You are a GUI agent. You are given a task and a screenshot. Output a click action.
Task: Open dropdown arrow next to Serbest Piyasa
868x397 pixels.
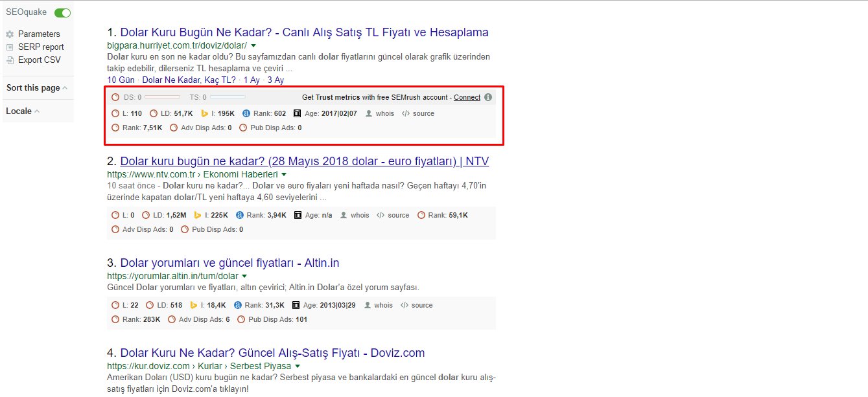(298, 367)
